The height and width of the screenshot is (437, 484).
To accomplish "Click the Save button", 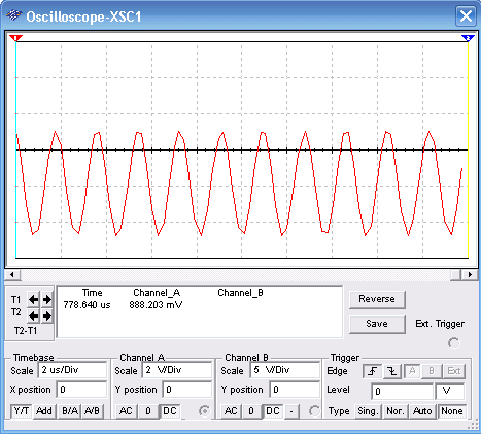I will (377, 324).
